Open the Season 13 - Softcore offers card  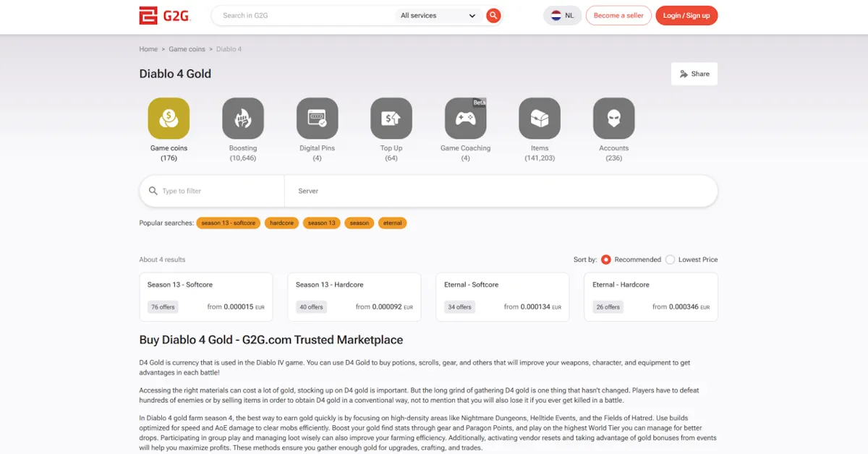point(206,296)
